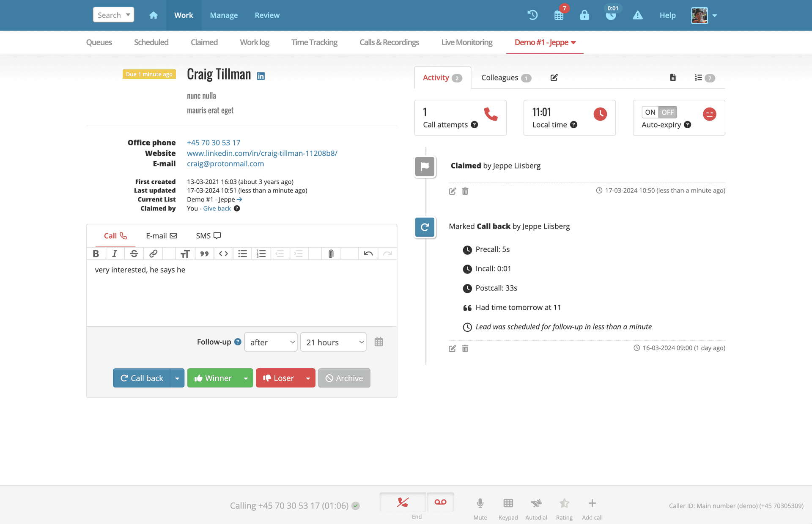This screenshot has height=524, width=812.
Task: Click the voicemail/recording icon in toolbar
Action: pyautogui.click(x=440, y=502)
